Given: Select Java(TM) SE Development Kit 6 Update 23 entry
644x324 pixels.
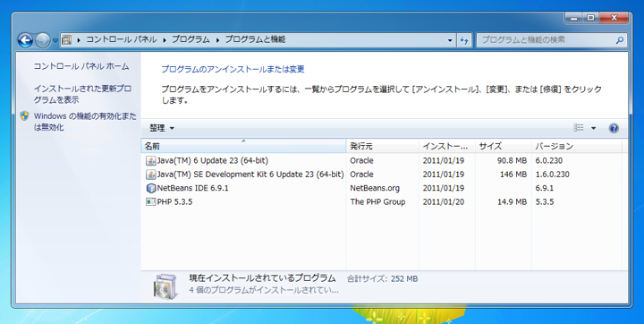Looking at the screenshot, I should click(250, 175).
